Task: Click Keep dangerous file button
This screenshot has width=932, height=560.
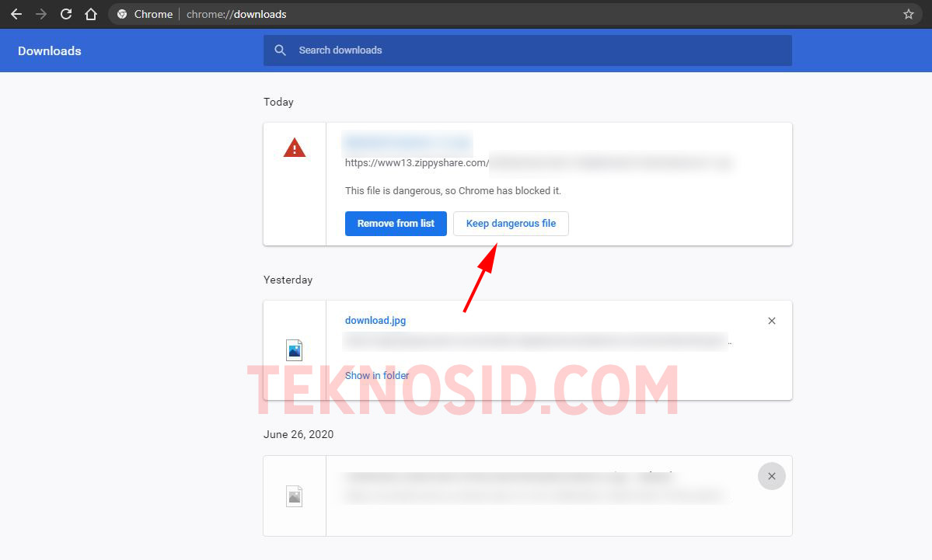Action: tap(511, 224)
